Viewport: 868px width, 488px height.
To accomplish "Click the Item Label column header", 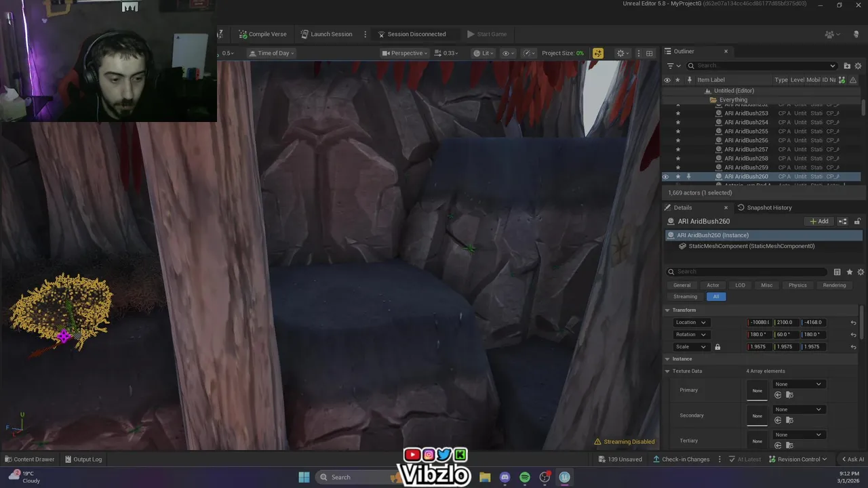I will coord(711,80).
